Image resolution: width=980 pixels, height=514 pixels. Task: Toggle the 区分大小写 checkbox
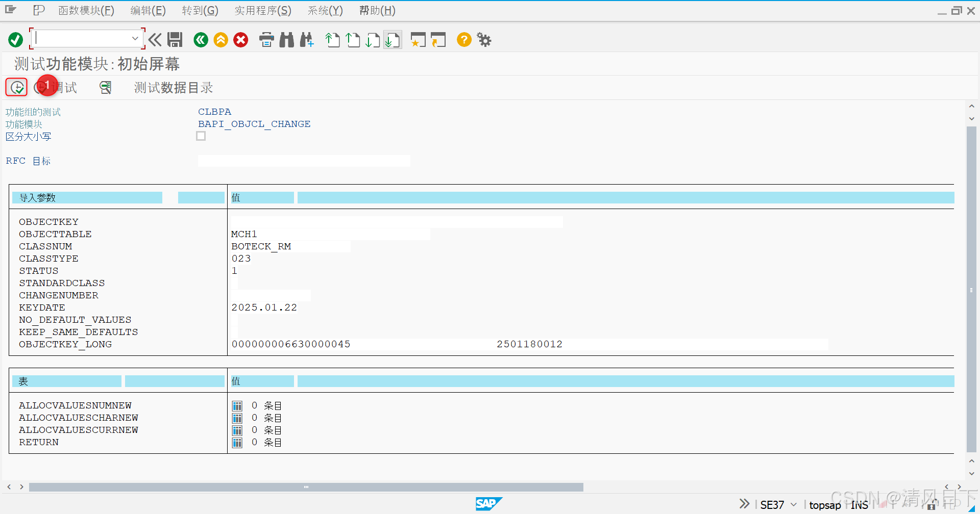(201, 136)
